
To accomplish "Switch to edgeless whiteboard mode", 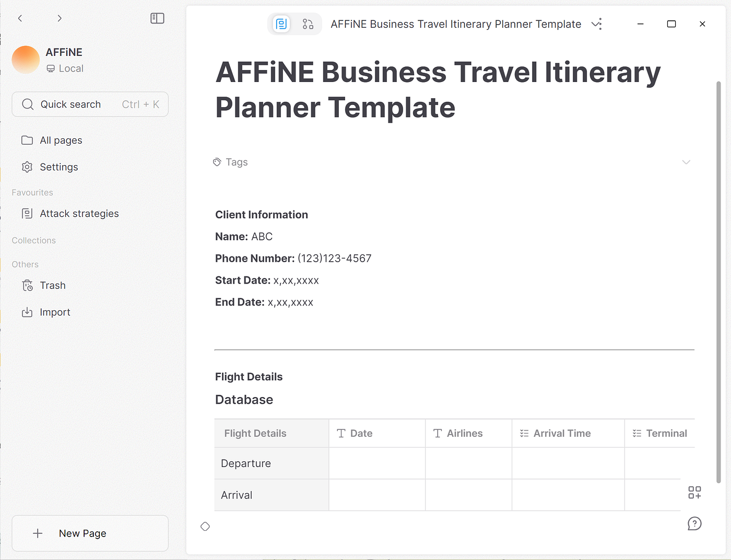I will point(308,24).
